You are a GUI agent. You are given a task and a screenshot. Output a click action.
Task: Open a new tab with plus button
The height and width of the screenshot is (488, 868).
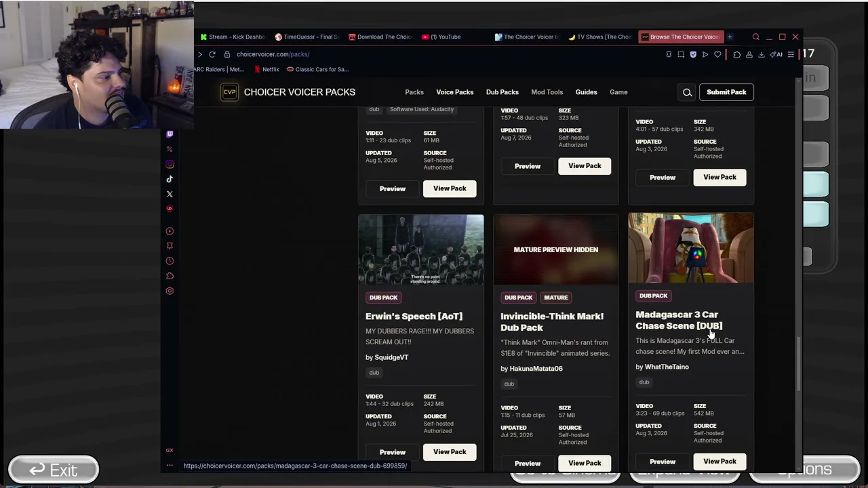(730, 37)
